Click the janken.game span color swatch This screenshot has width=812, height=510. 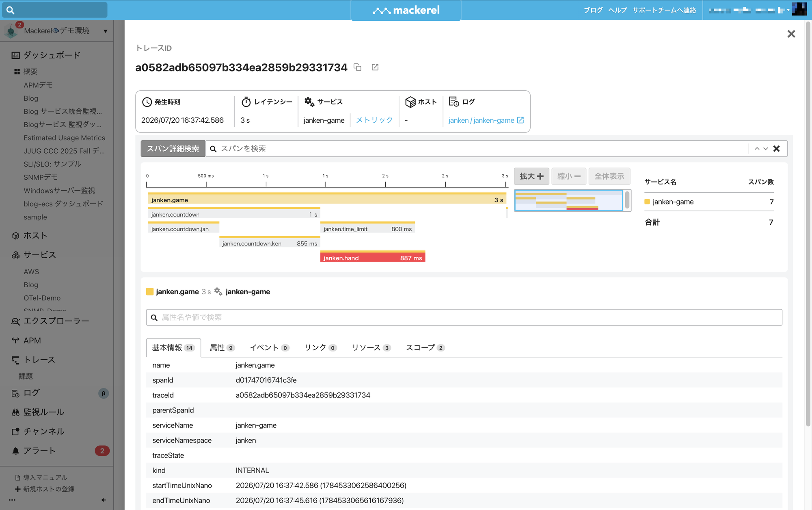tap(150, 292)
